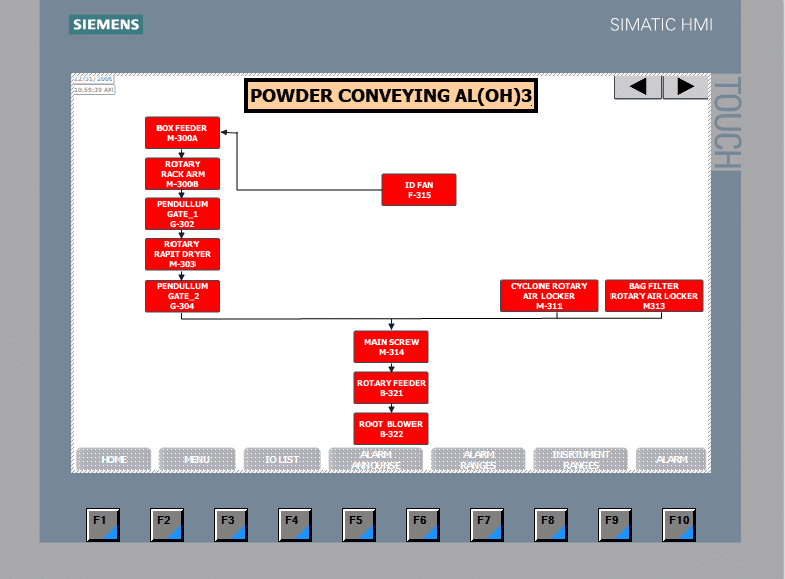Viewport: 785px width, 579px height.
Task: Open ALARM RANGES screen
Action: pos(478,459)
